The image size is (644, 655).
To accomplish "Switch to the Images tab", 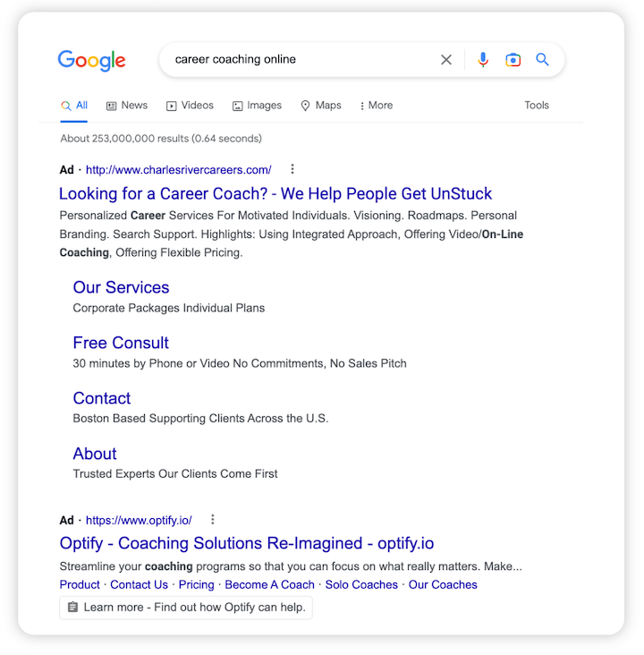I will click(x=257, y=106).
